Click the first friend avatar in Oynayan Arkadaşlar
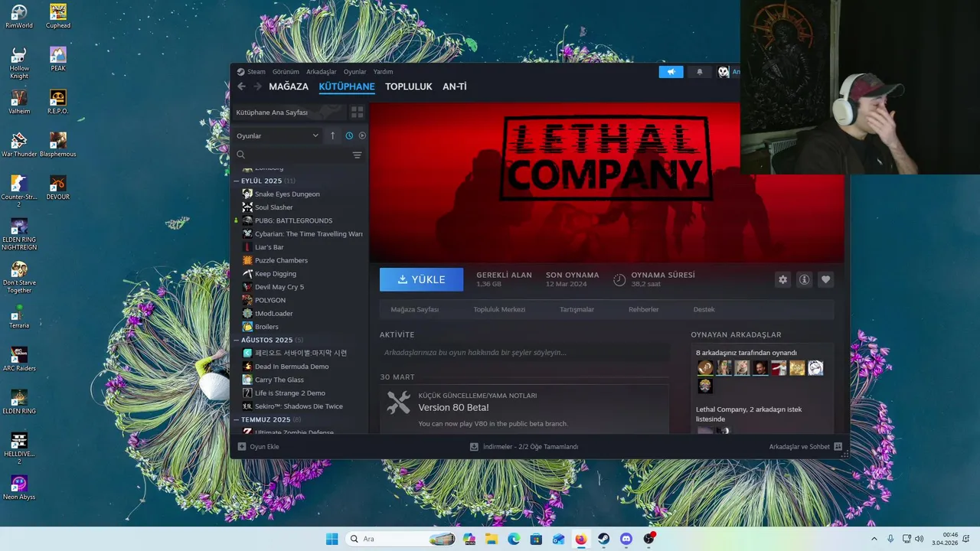Image resolution: width=980 pixels, height=551 pixels. [x=705, y=368]
